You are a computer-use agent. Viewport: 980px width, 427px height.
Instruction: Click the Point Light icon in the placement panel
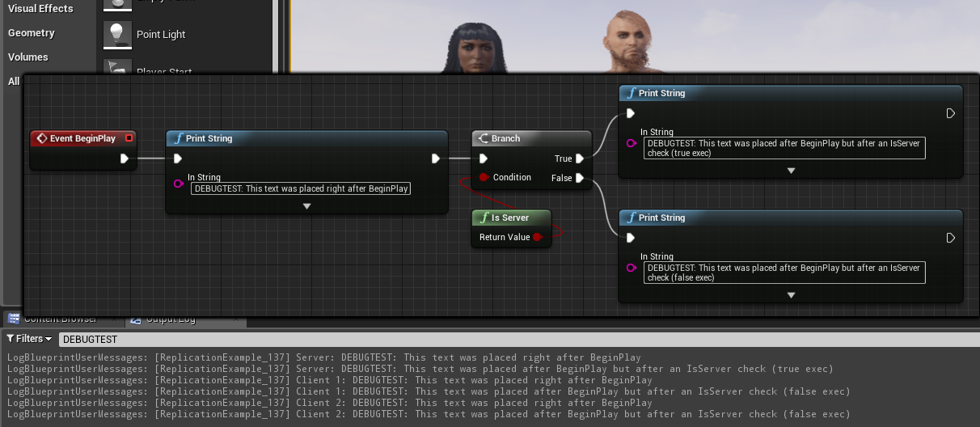pyautogui.click(x=118, y=34)
